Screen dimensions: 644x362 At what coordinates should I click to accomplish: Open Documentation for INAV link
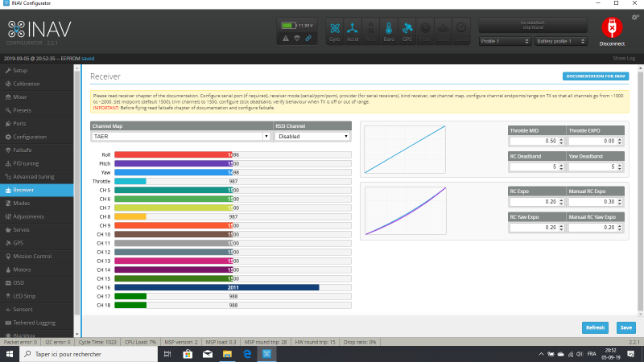coord(595,76)
